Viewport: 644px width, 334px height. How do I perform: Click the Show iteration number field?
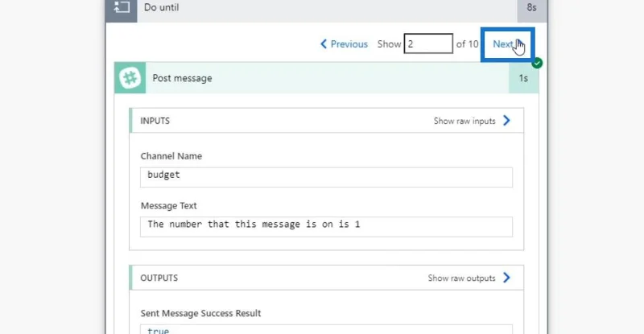click(428, 43)
